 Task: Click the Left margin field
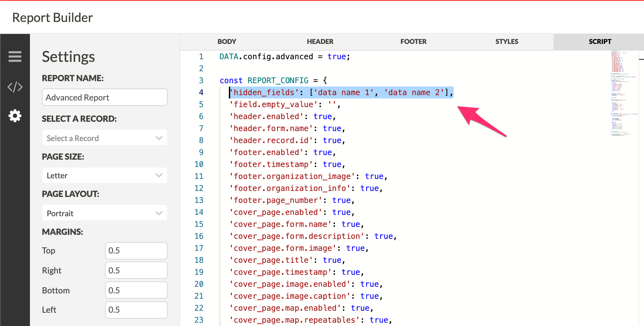tap(136, 310)
